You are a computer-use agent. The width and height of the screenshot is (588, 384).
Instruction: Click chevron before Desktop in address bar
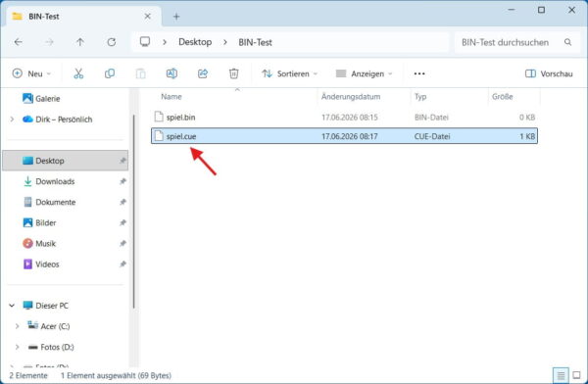[x=165, y=42]
